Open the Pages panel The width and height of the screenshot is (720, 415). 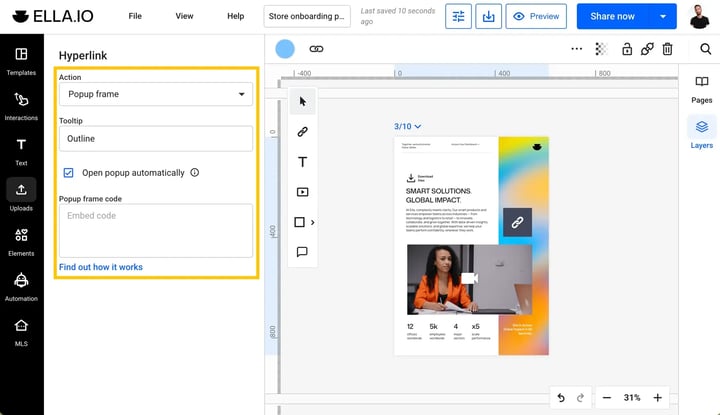[x=702, y=90]
